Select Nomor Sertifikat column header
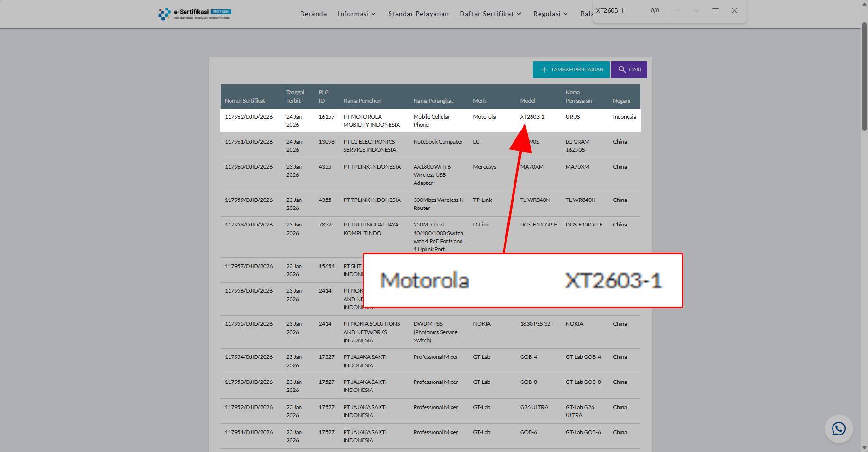 [245, 101]
